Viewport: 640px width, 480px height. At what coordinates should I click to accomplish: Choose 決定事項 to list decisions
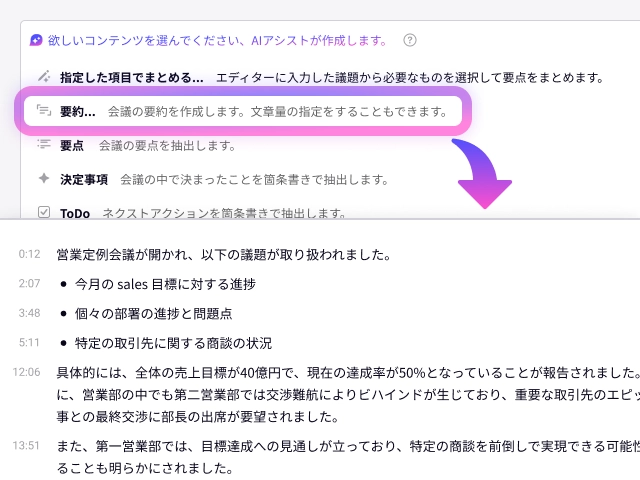click(84, 179)
